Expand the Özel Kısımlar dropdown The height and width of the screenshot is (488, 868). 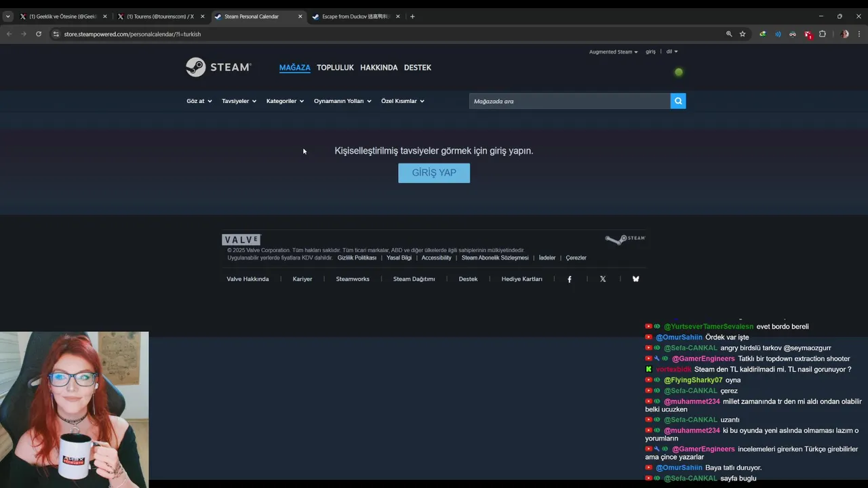click(403, 101)
